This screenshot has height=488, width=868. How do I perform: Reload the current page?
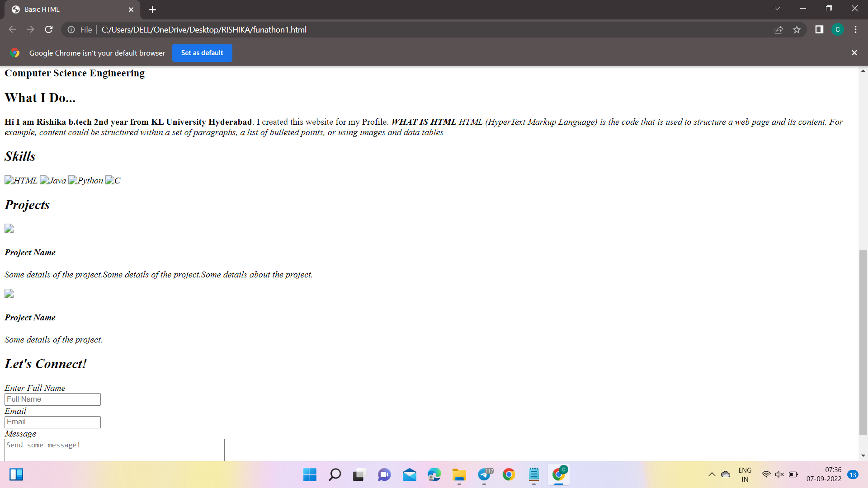(49, 30)
